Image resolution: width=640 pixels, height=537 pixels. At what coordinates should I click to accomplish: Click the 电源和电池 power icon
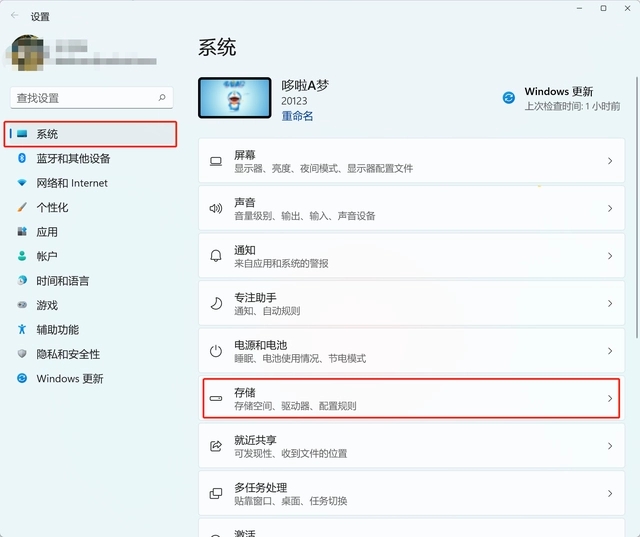click(216, 351)
